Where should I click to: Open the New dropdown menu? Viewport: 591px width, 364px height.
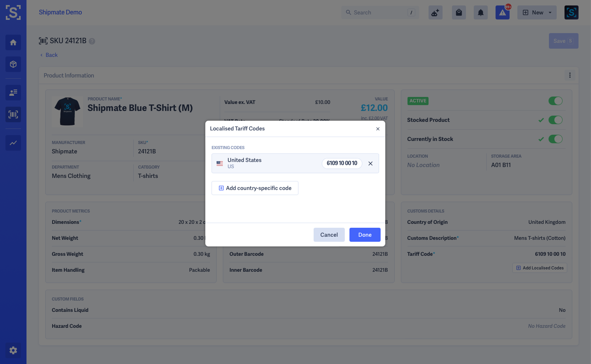coord(537,12)
